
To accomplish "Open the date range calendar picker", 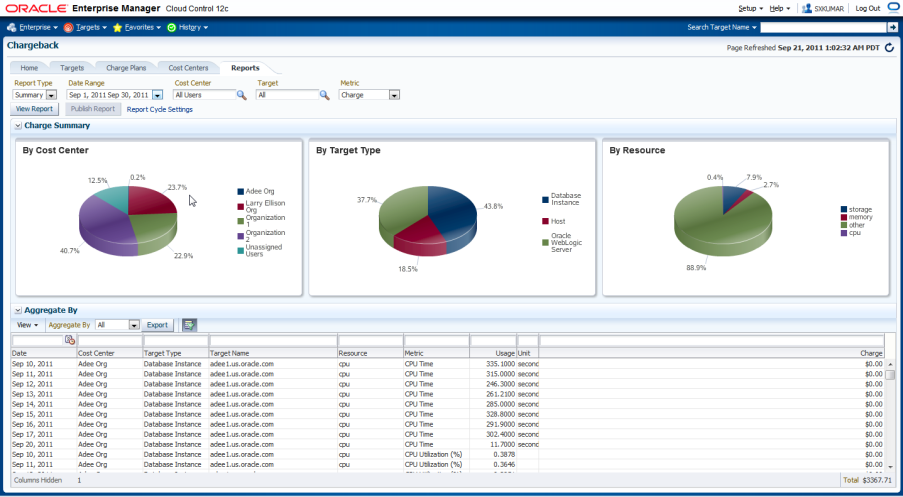I will [x=157, y=95].
